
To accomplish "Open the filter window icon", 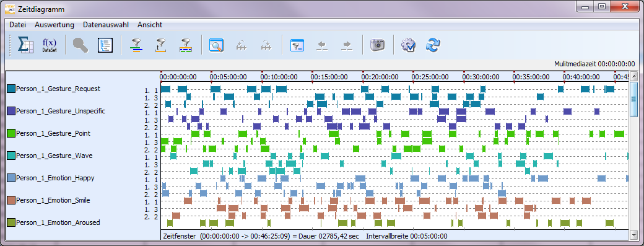I will coord(297,45).
